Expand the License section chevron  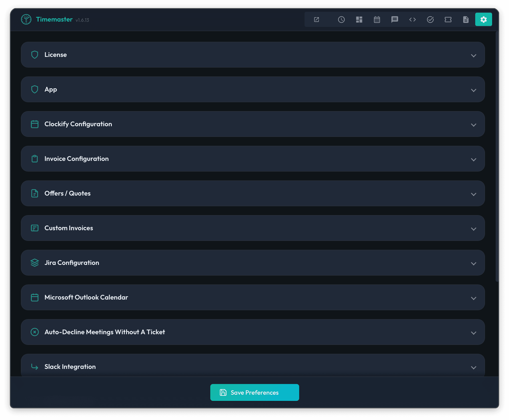click(473, 56)
